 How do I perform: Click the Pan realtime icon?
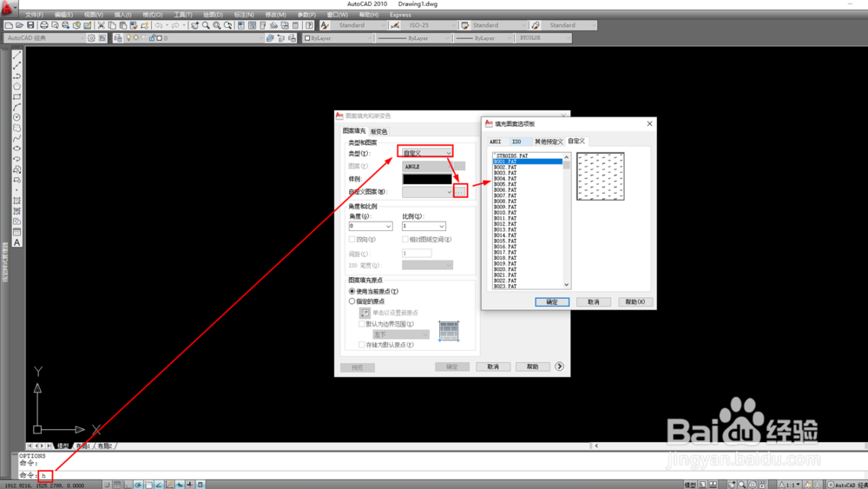(194, 25)
